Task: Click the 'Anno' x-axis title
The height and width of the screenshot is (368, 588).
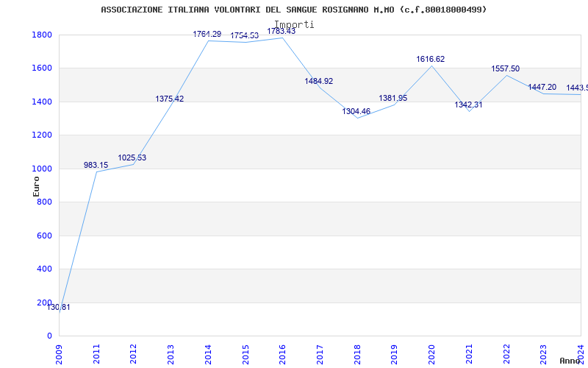Action: [x=570, y=361]
